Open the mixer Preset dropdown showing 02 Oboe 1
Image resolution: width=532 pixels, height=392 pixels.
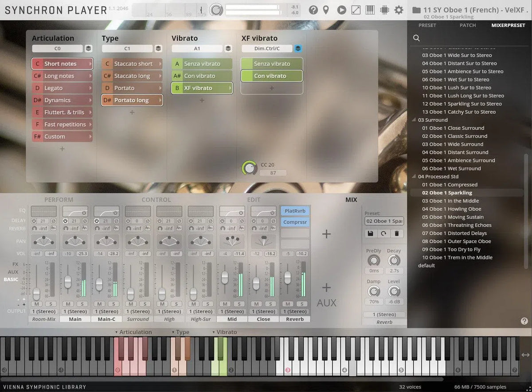(384, 221)
